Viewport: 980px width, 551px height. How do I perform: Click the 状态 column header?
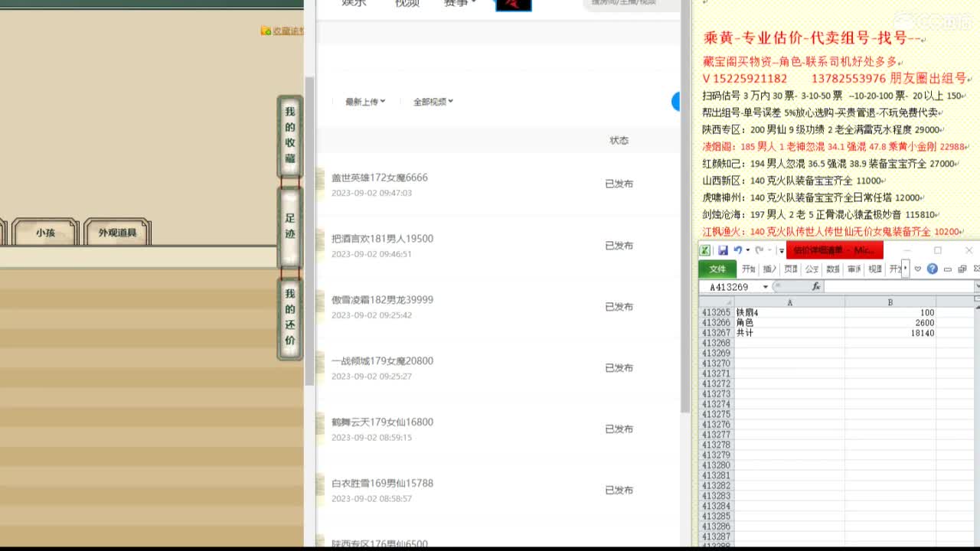click(x=619, y=141)
